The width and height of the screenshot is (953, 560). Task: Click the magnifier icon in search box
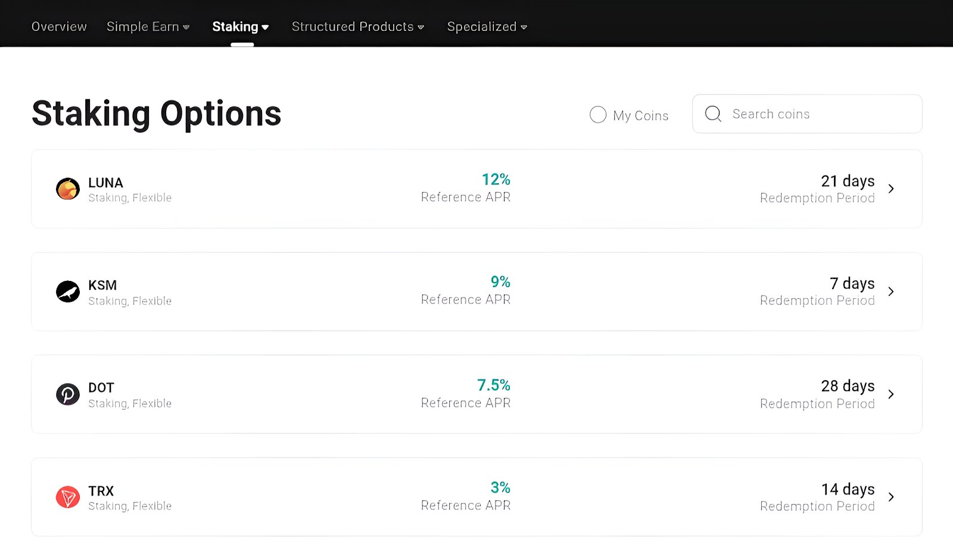[x=713, y=114]
